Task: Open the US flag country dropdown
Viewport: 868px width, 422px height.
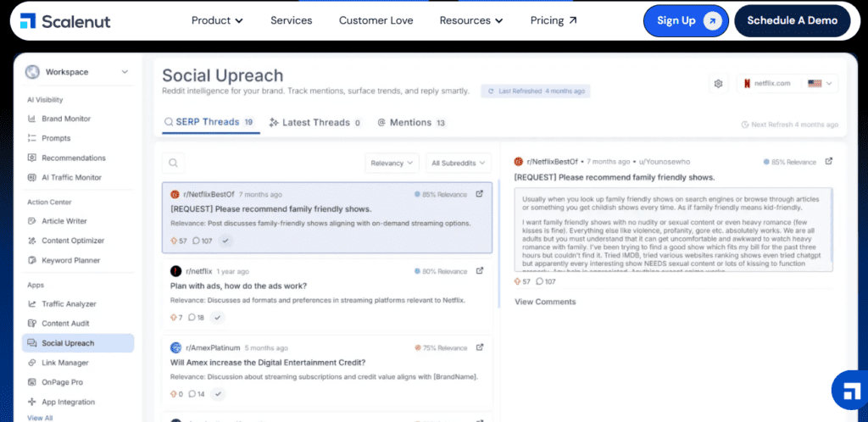Action: (x=820, y=84)
